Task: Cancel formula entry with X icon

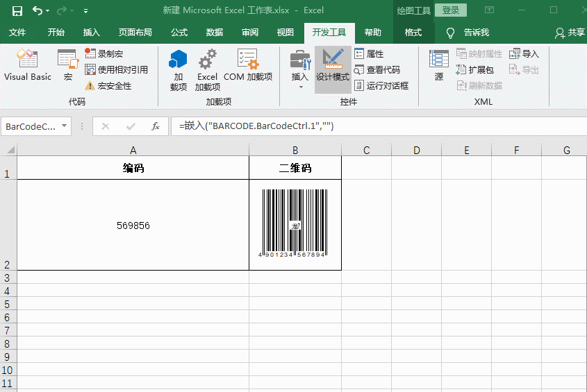Action: (x=106, y=126)
